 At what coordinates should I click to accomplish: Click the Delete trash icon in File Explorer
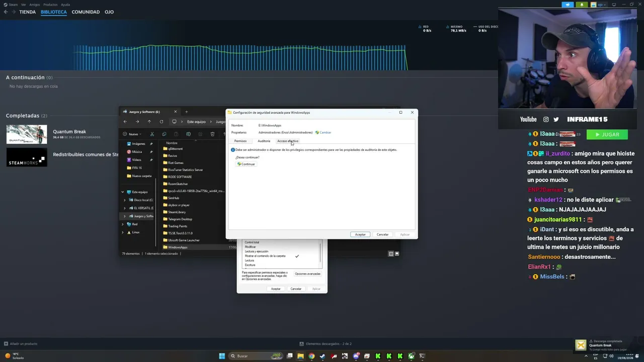(212, 134)
